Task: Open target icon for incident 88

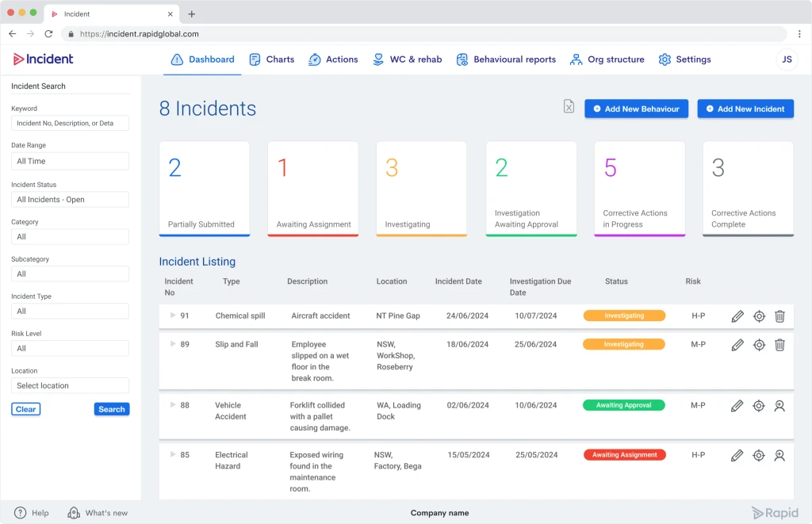Action: [x=759, y=406]
